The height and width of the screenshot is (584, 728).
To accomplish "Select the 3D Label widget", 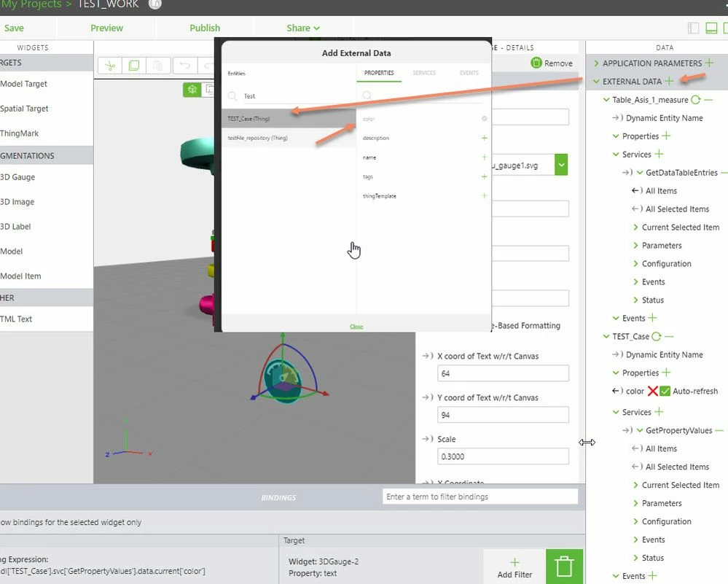I will 16,227.
